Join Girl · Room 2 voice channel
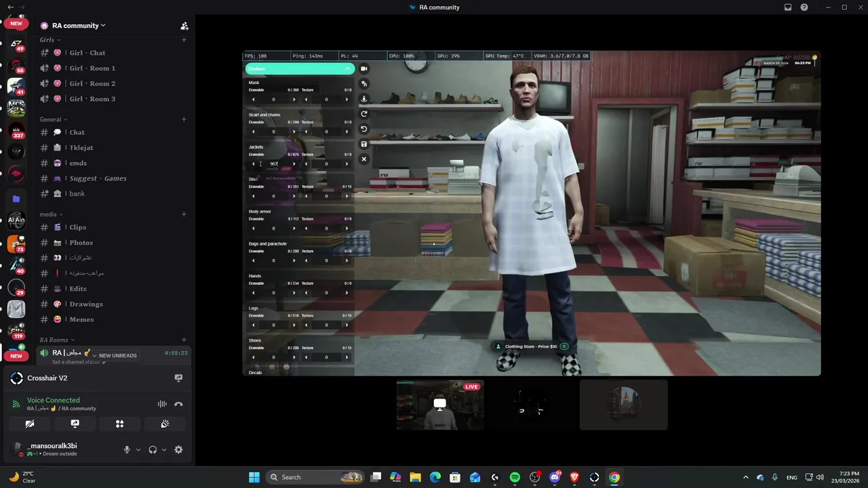 (x=113, y=83)
